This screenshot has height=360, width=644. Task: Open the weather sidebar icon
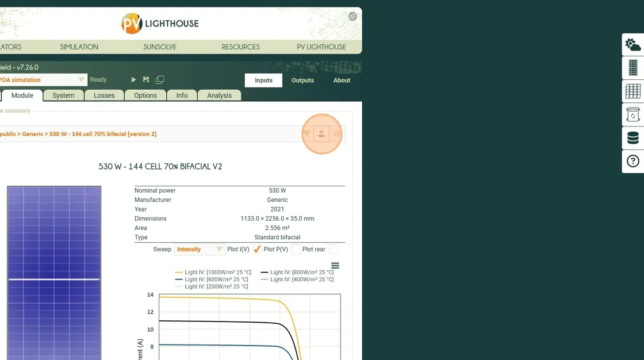pos(632,45)
